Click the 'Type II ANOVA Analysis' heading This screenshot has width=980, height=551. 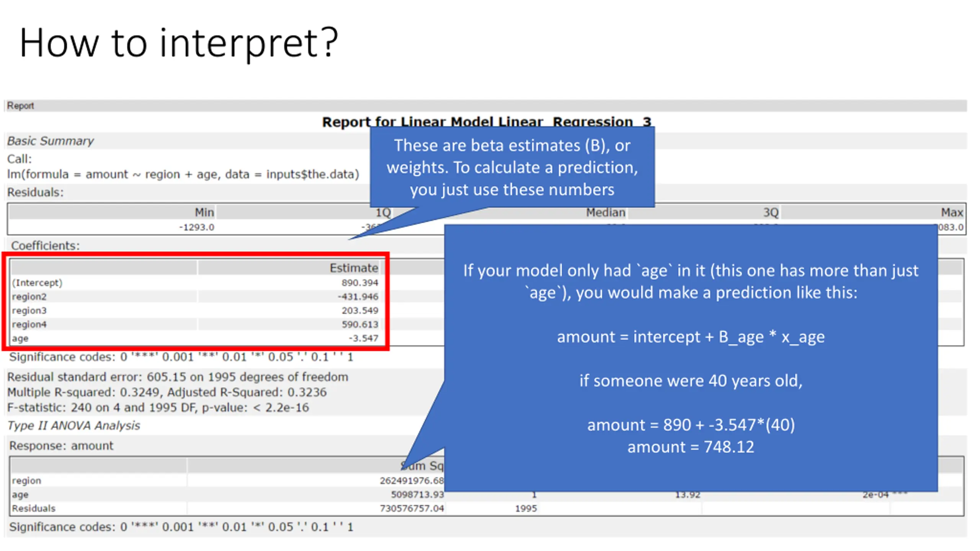point(73,426)
